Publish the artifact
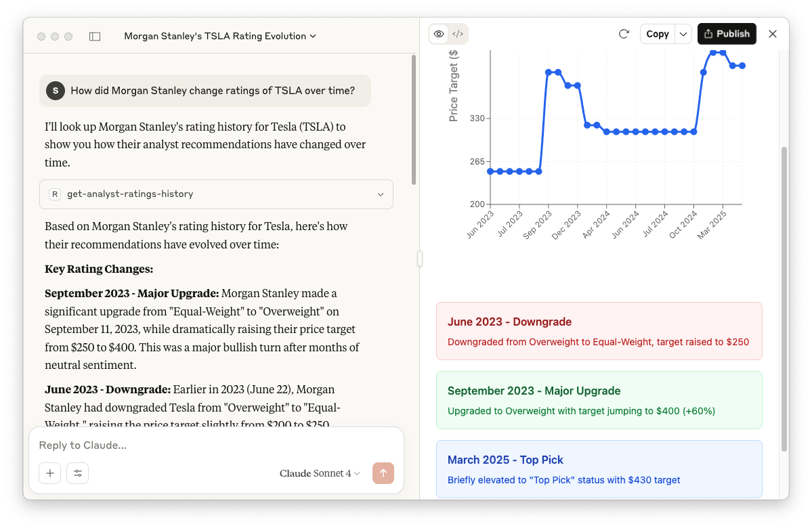Viewport: 812px width, 528px height. pyautogui.click(x=727, y=34)
